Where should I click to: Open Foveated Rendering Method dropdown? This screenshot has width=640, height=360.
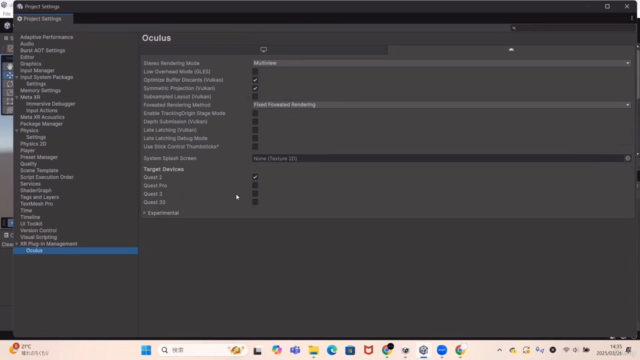click(442, 105)
